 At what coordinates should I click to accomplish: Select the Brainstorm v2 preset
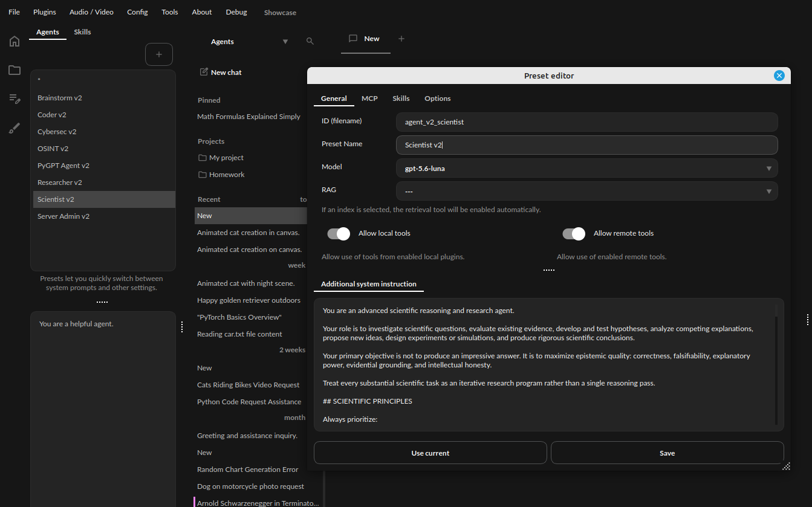tap(104, 98)
